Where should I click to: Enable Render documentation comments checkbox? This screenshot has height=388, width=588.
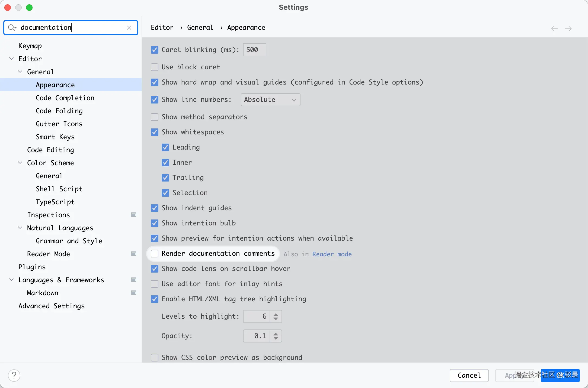tap(155, 254)
